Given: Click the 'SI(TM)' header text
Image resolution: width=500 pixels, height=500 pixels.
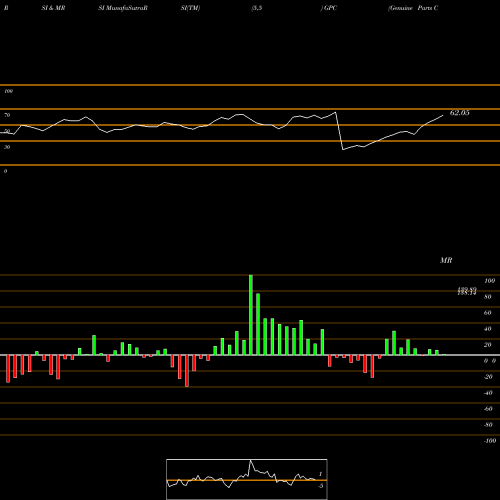Looking at the screenshot, I should (x=190, y=8).
